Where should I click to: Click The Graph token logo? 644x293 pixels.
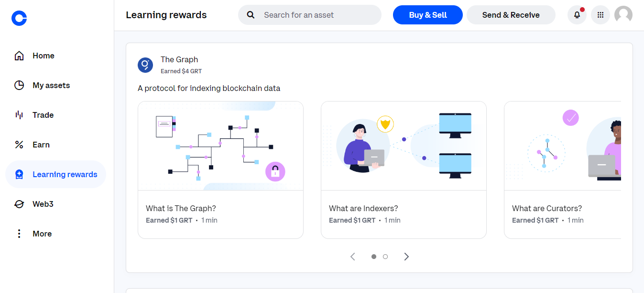click(x=145, y=65)
